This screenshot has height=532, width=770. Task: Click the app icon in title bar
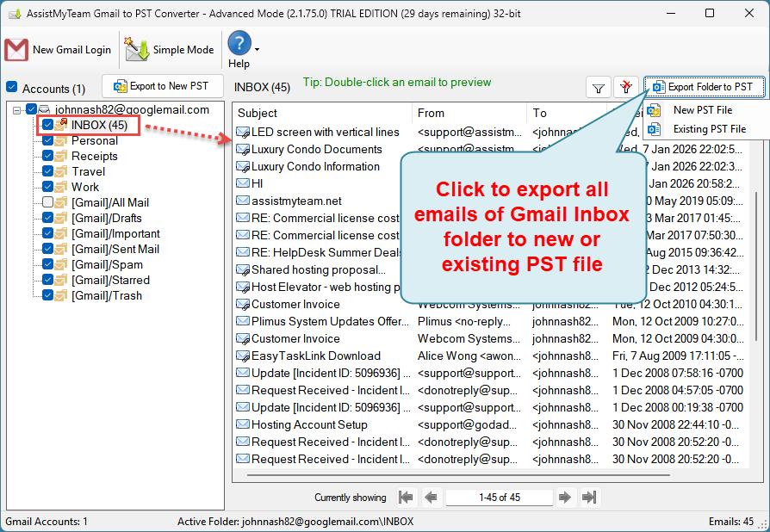(15, 14)
